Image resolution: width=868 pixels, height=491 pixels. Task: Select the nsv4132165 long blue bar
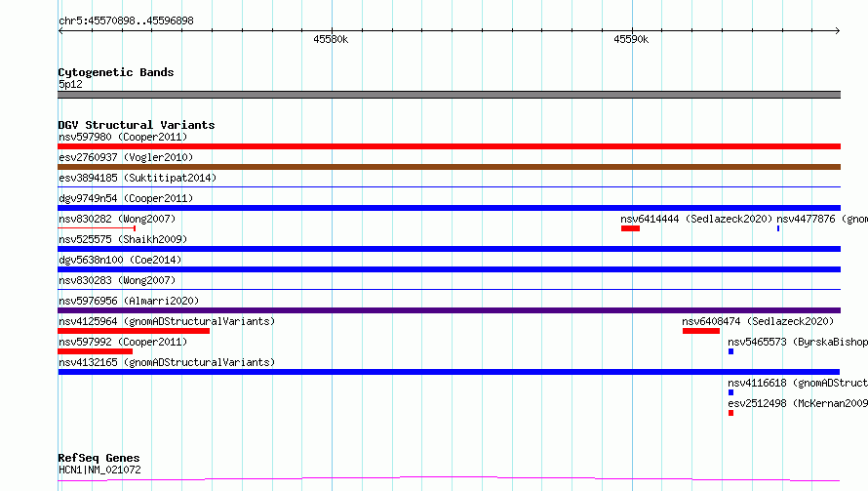click(449, 372)
